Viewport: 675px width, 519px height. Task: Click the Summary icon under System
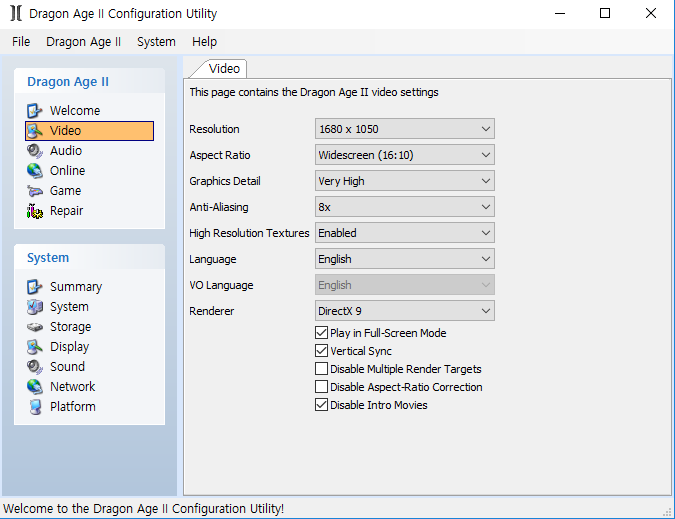(34, 287)
